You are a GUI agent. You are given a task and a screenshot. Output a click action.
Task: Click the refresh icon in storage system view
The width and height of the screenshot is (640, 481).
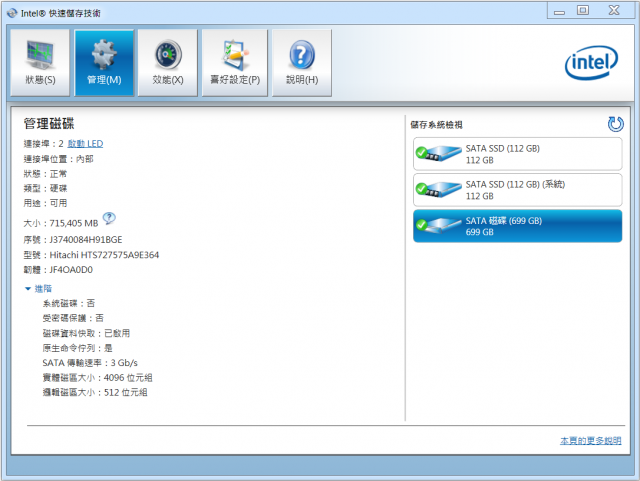615,124
